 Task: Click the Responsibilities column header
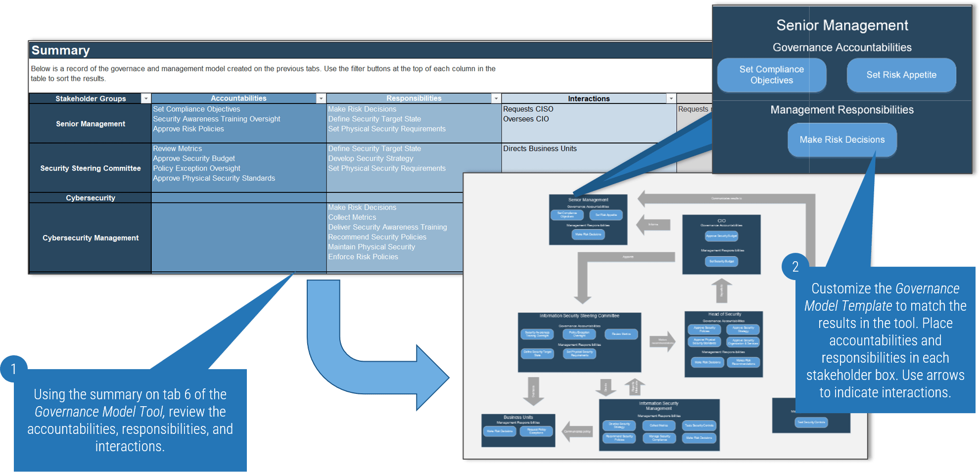click(414, 98)
